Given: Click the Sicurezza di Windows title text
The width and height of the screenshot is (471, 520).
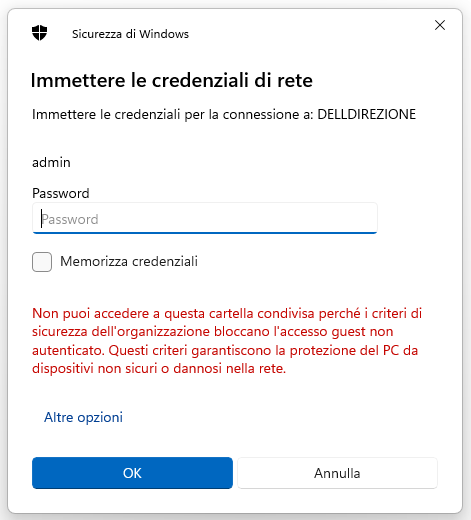Looking at the screenshot, I should click(x=130, y=34).
